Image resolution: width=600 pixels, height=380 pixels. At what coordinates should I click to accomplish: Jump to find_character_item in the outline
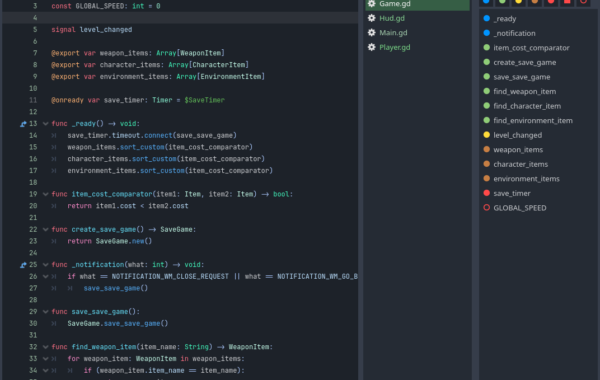tap(527, 106)
